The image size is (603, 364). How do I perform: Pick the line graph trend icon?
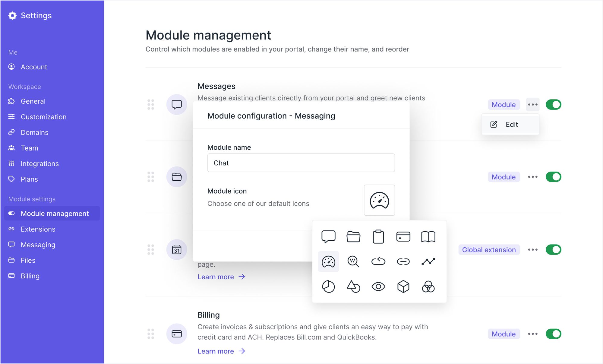[428, 261]
